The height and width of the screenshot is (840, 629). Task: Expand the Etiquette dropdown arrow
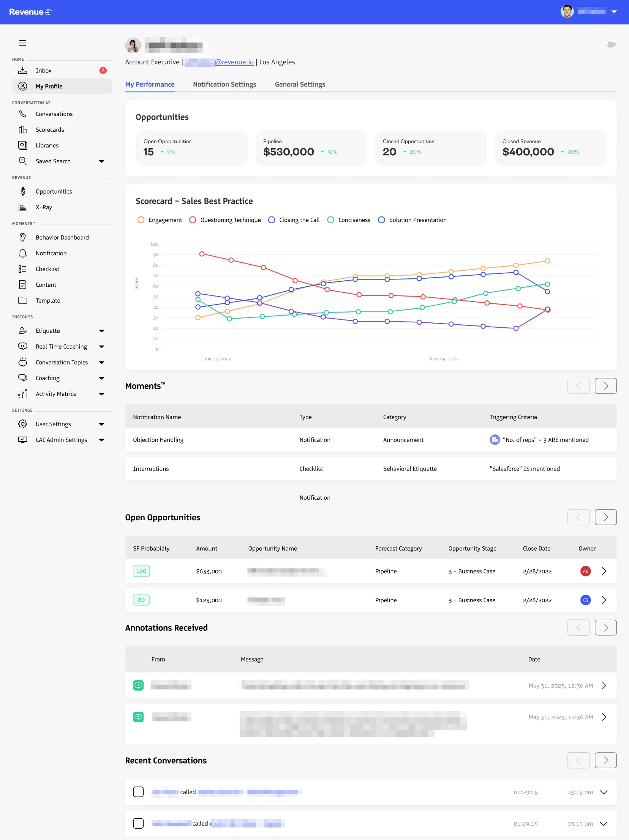click(101, 331)
